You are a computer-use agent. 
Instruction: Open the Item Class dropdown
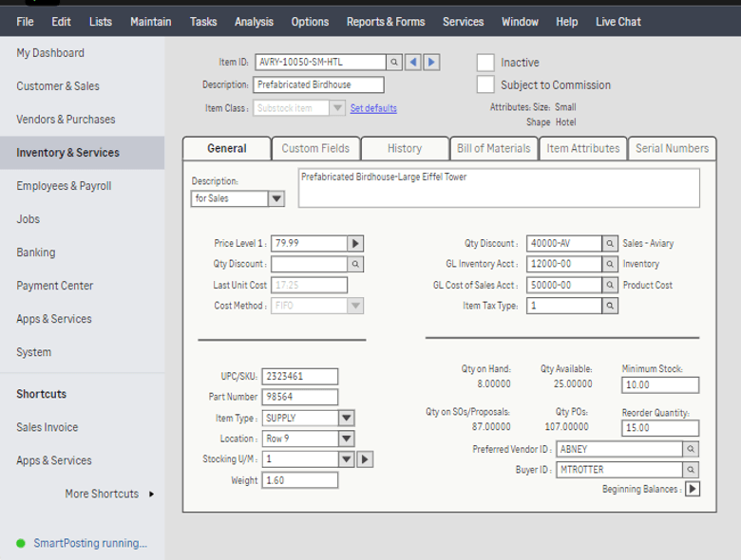[x=337, y=107]
